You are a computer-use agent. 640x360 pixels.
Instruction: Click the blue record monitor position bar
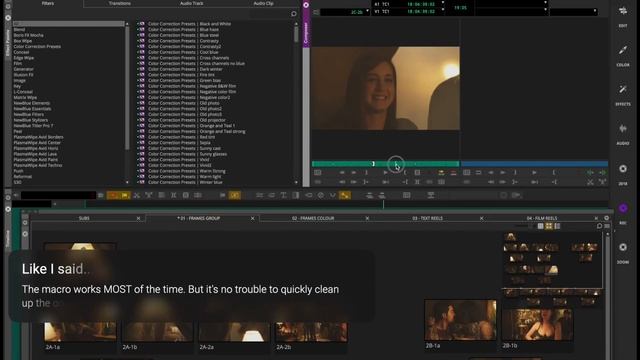[534, 164]
